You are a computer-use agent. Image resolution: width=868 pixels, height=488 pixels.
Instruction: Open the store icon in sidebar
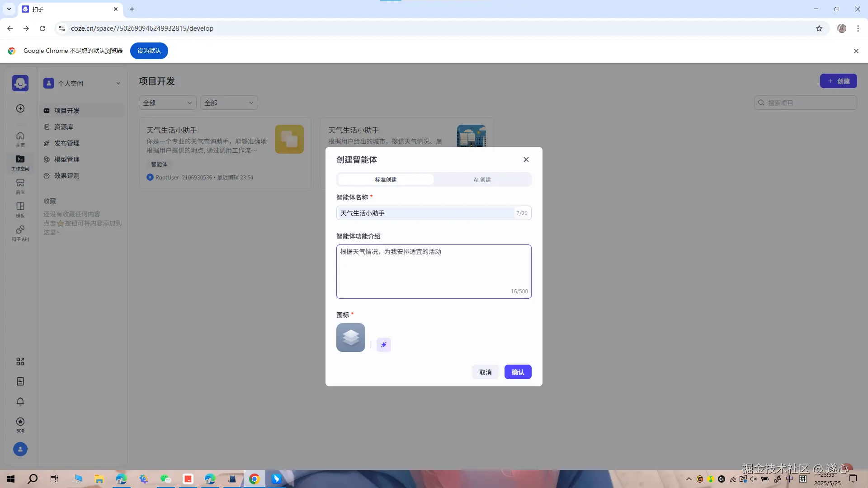20,185
